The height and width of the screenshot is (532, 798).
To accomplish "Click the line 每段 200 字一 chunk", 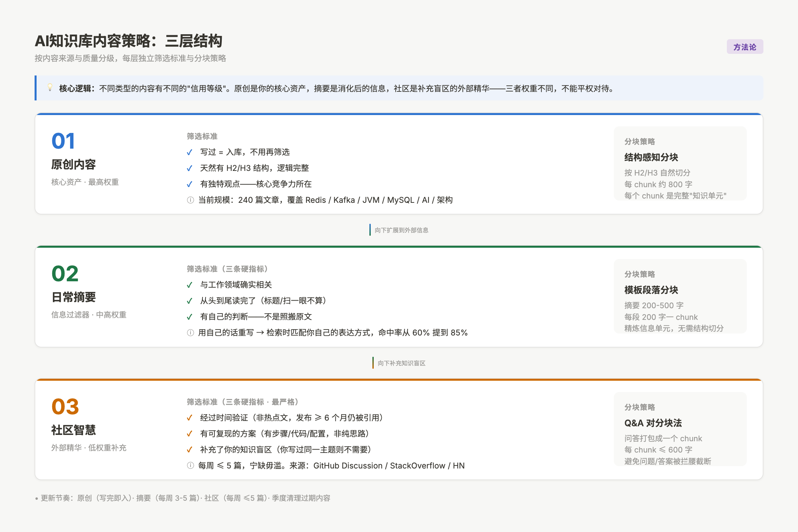I will [661, 317].
